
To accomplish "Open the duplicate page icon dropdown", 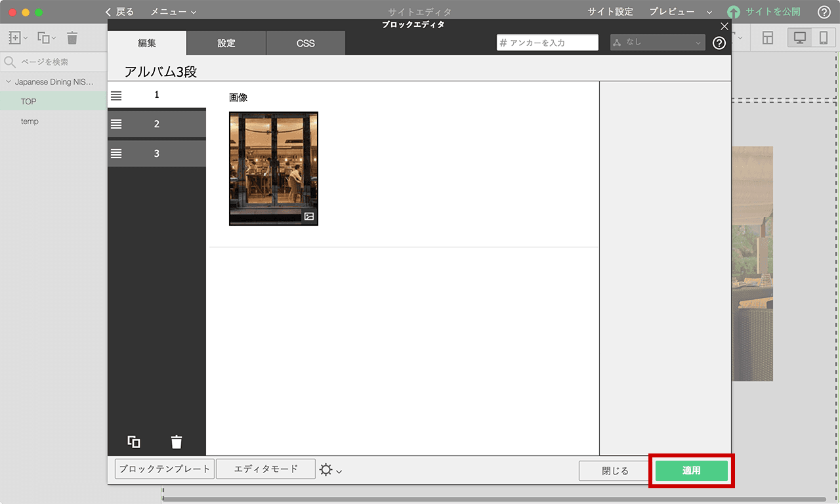I will [46, 38].
